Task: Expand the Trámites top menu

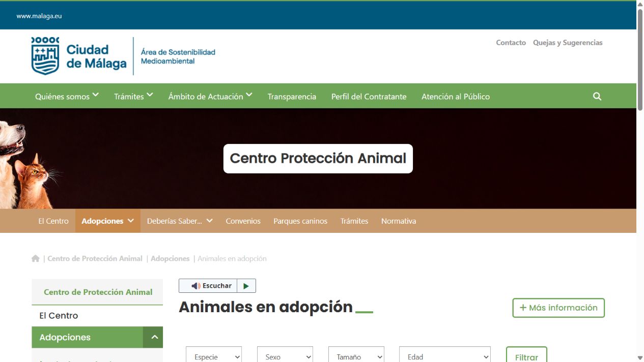Action: (133, 96)
